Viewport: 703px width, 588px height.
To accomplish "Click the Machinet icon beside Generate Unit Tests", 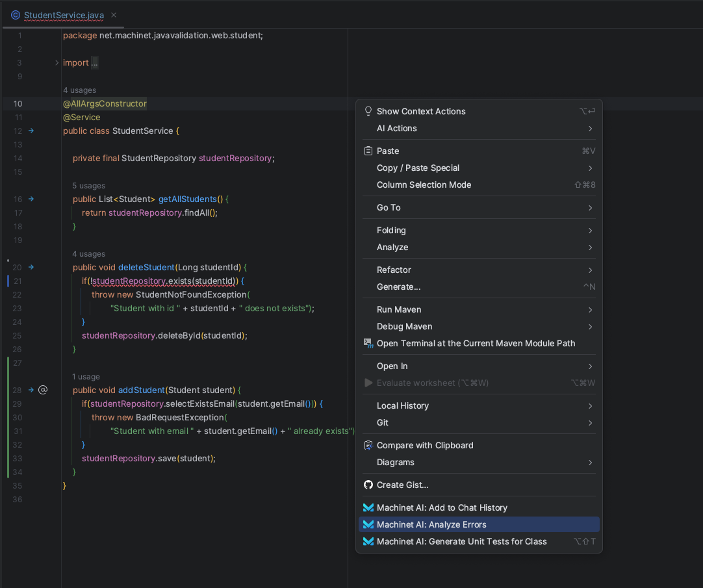I will pyautogui.click(x=368, y=541).
